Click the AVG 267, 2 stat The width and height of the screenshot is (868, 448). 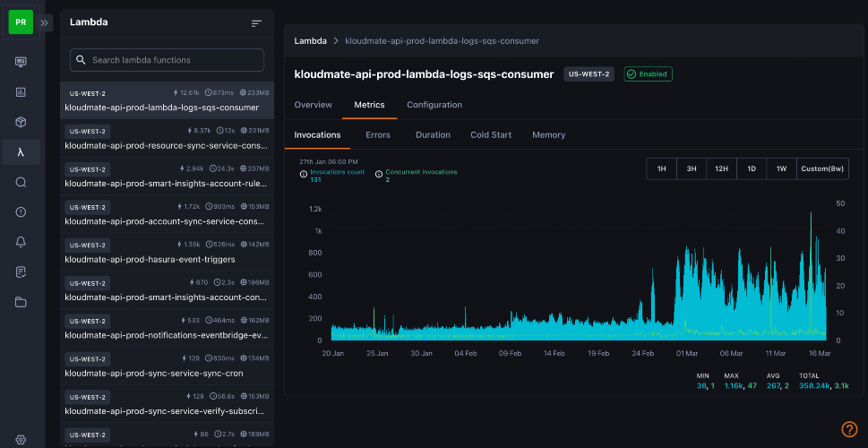779,381
